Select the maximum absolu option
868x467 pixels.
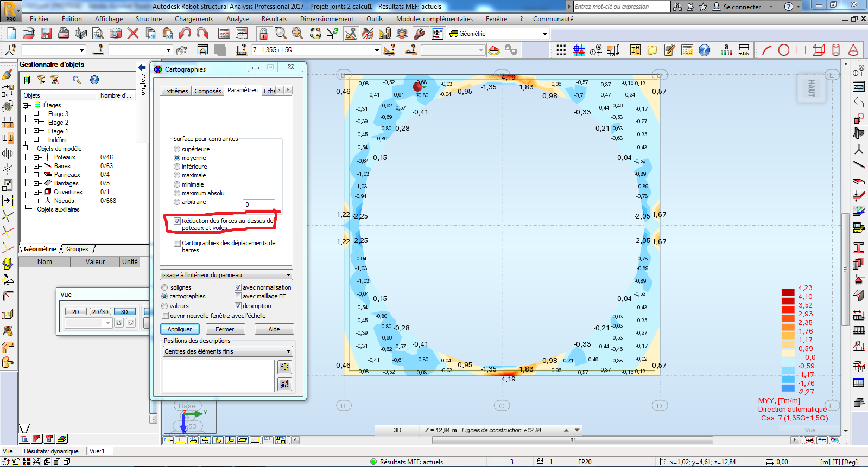pyautogui.click(x=177, y=193)
